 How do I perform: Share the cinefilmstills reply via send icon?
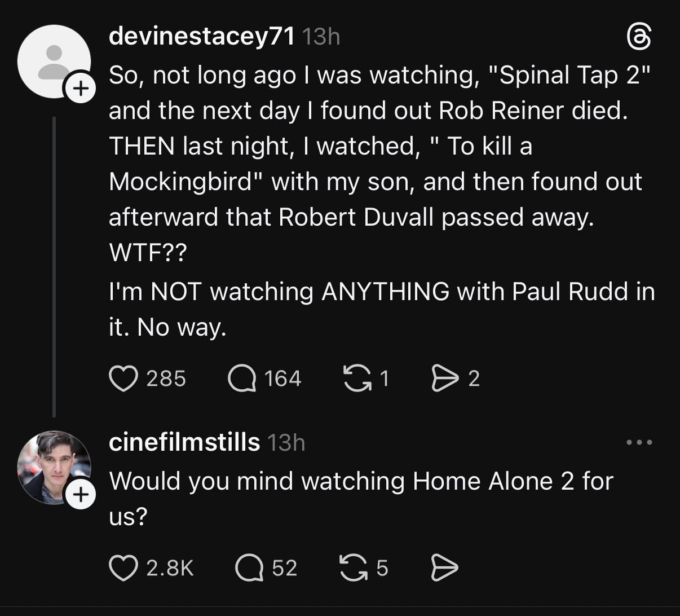pos(445,567)
